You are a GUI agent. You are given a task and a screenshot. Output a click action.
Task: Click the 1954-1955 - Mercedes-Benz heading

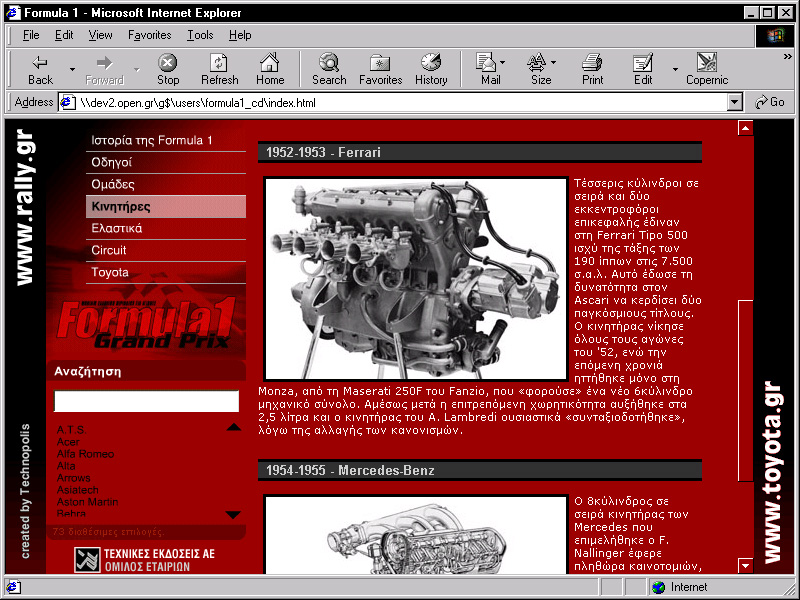pyautogui.click(x=480, y=470)
